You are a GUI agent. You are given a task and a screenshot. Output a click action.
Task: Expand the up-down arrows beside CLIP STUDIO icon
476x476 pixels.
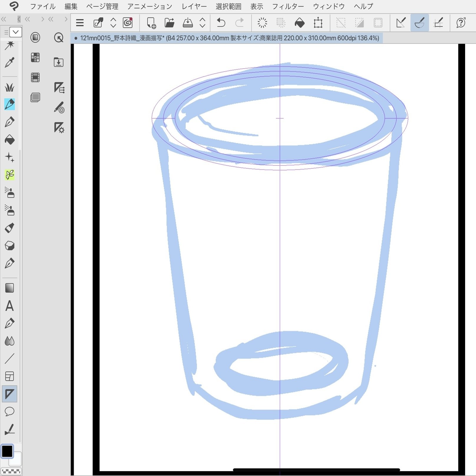(113, 23)
